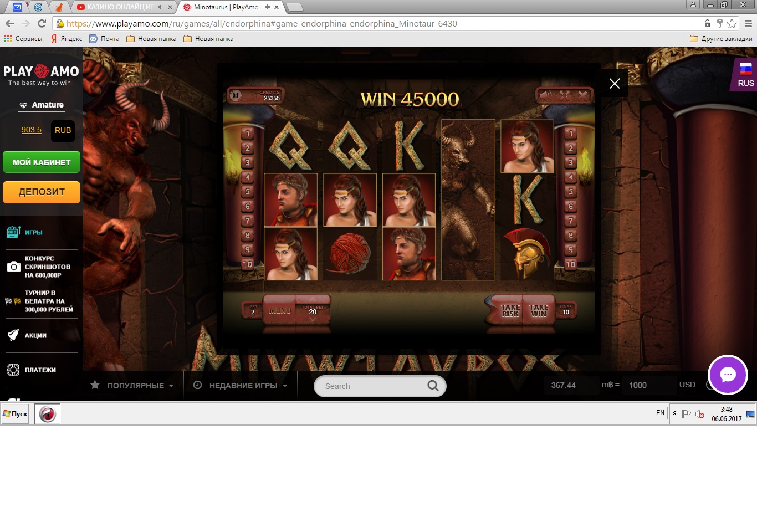Open the Почта bookmark

point(104,39)
